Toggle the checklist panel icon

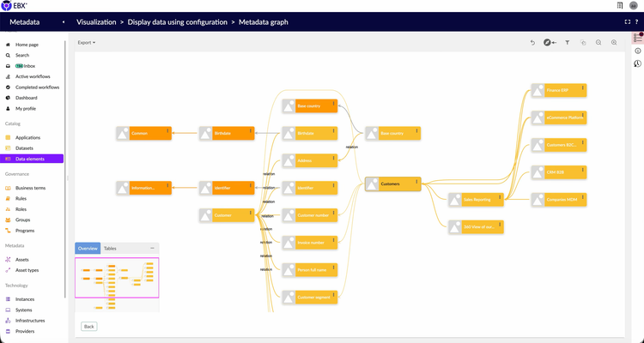coord(637,38)
